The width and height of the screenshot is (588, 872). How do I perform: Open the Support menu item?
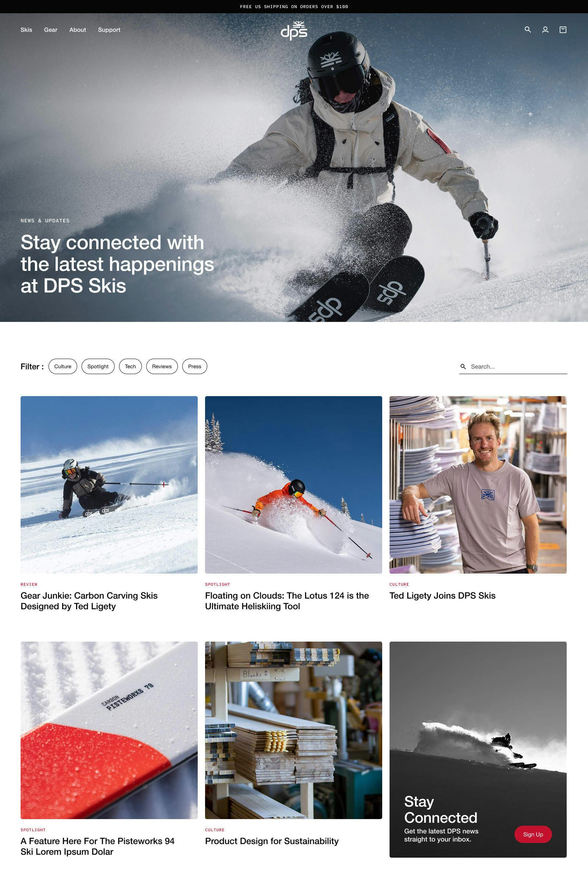point(109,30)
